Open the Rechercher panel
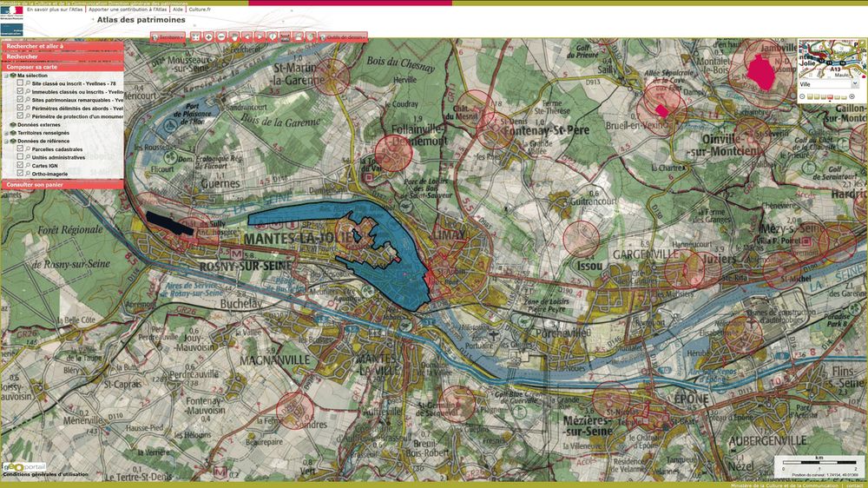868x488 pixels. tap(62, 56)
